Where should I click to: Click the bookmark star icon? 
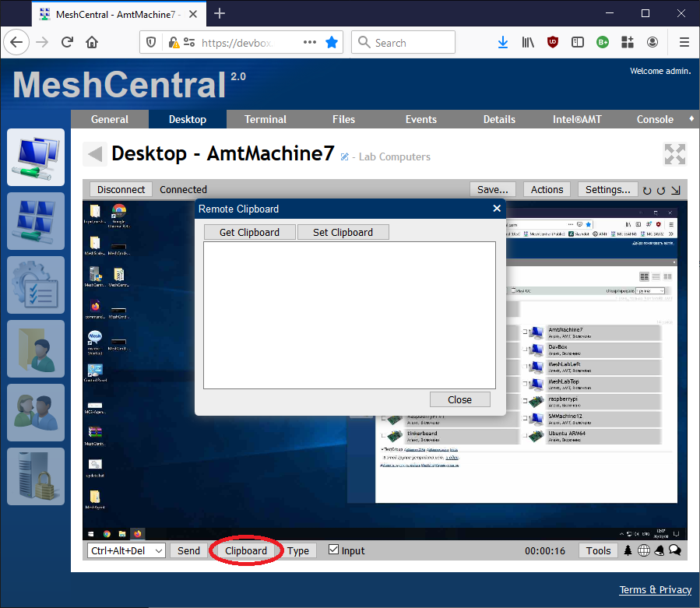(332, 42)
